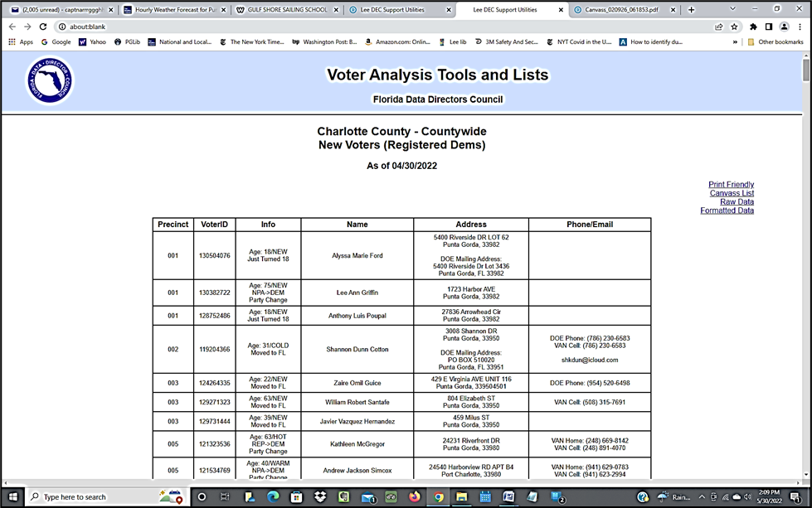This screenshot has width=812, height=508.
Task: Switch to the Canvass_020926_061853.pdf tab
Action: [625, 10]
